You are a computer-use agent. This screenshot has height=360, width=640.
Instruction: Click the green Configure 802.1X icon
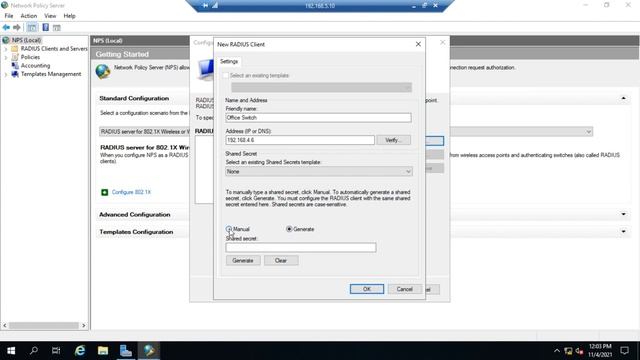104,192
